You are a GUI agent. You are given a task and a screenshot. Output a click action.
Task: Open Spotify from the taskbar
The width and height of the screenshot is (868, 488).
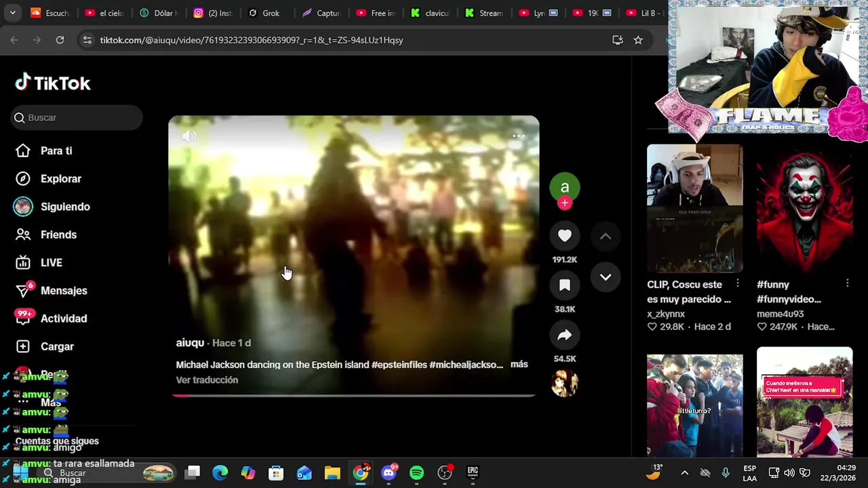click(x=416, y=472)
